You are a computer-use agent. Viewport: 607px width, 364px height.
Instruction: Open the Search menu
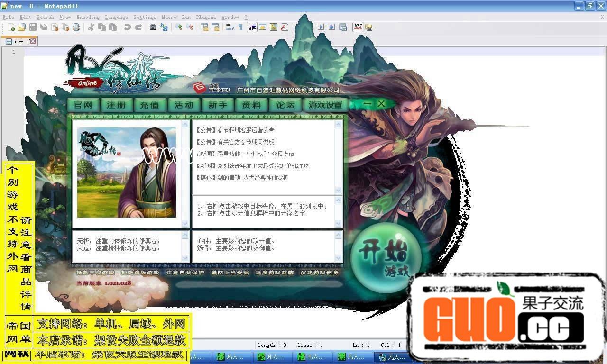coord(46,17)
